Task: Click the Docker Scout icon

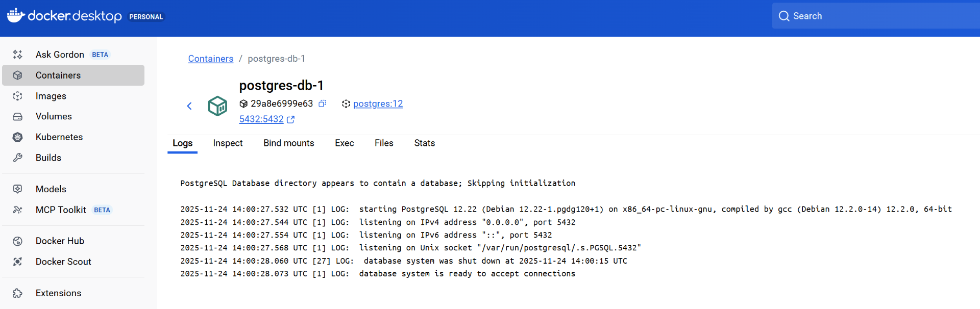Action: pyautogui.click(x=17, y=262)
